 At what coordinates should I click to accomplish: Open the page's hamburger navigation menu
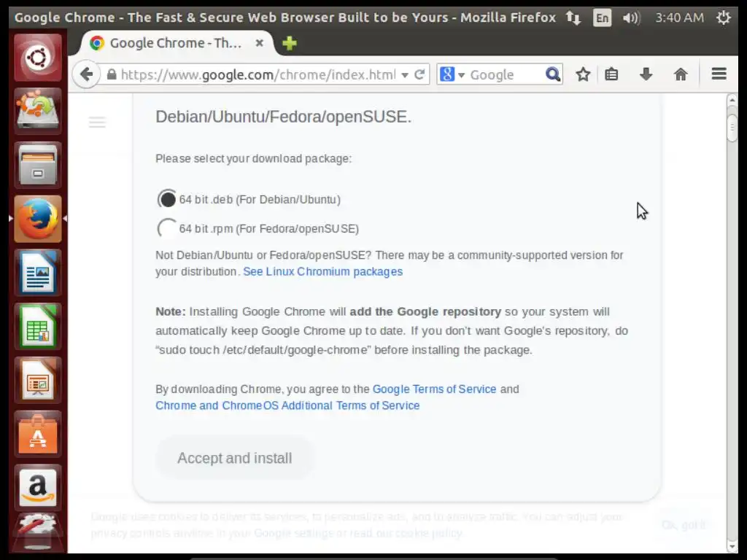click(97, 122)
